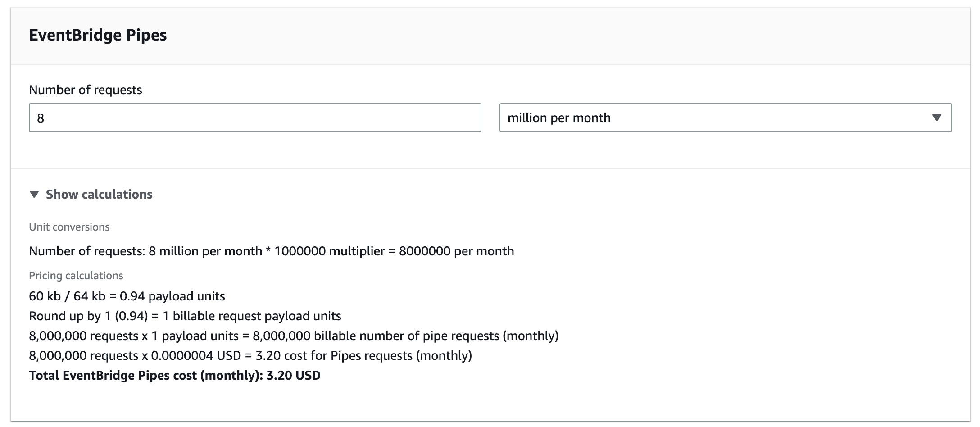Select the 8000000 per month conversion line

tap(272, 251)
